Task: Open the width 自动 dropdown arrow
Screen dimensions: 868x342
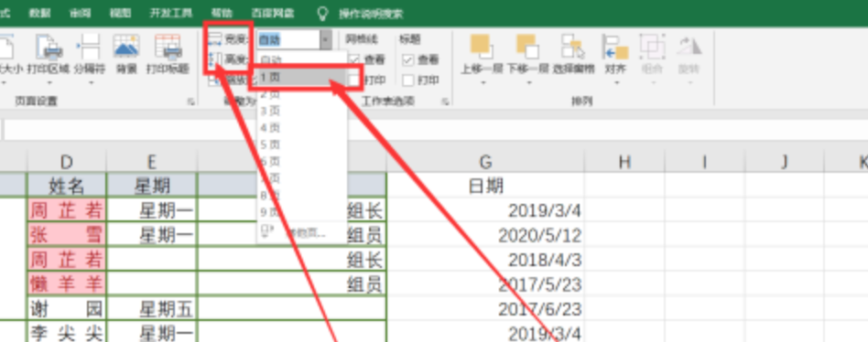Action: coord(326,40)
